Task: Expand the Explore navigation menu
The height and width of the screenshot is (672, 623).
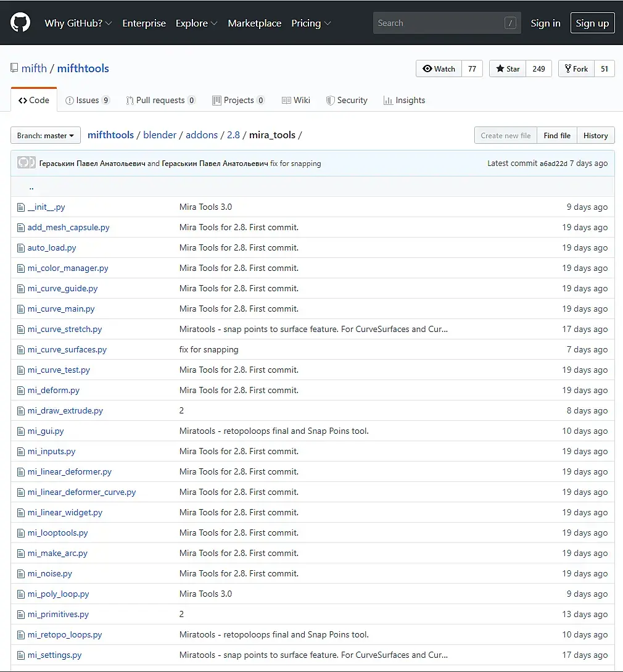Action: [196, 23]
